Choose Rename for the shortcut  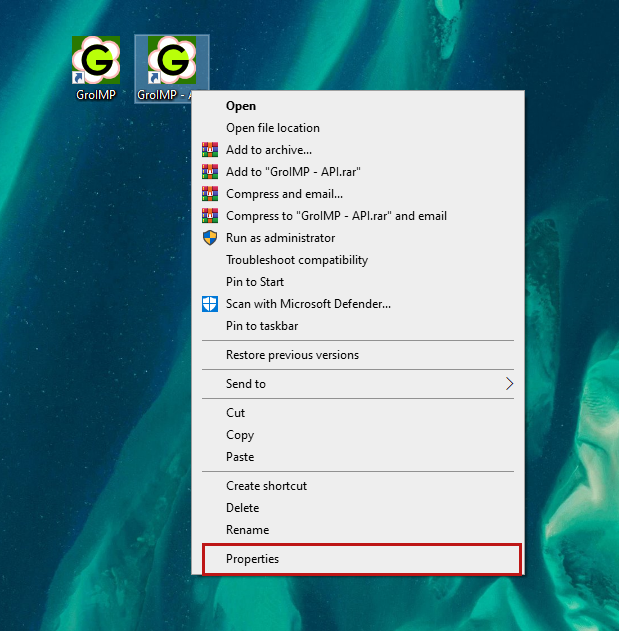[247, 530]
